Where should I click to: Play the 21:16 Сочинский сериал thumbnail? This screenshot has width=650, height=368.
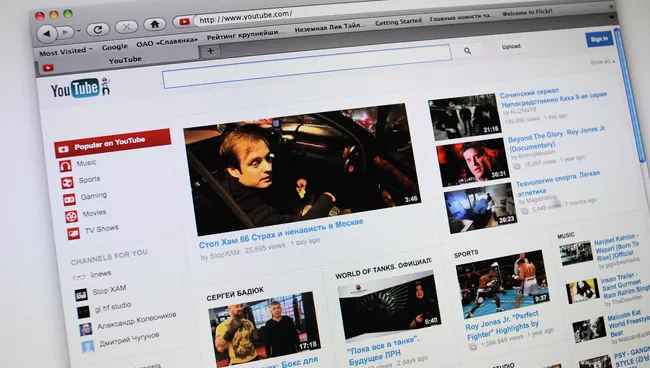point(465,116)
